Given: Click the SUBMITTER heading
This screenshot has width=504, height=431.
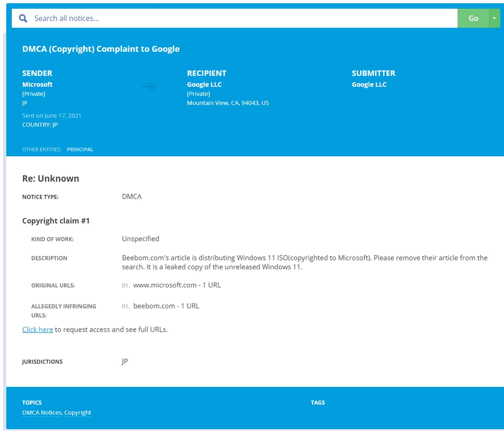Looking at the screenshot, I should click(373, 73).
